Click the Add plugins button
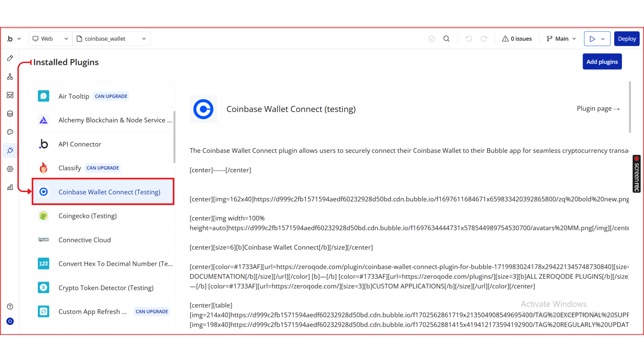The image size is (644, 362). 602,62
